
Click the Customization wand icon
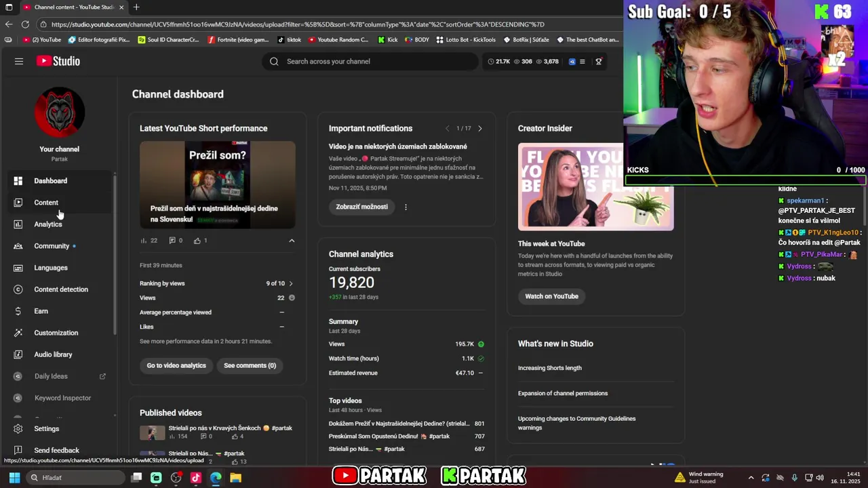[18, 333]
